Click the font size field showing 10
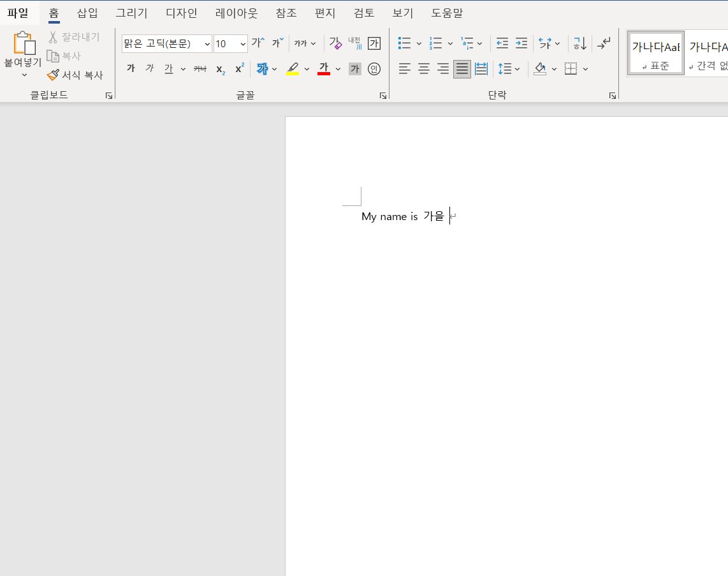This screenshot has width=728, height=576. [226, 43]
